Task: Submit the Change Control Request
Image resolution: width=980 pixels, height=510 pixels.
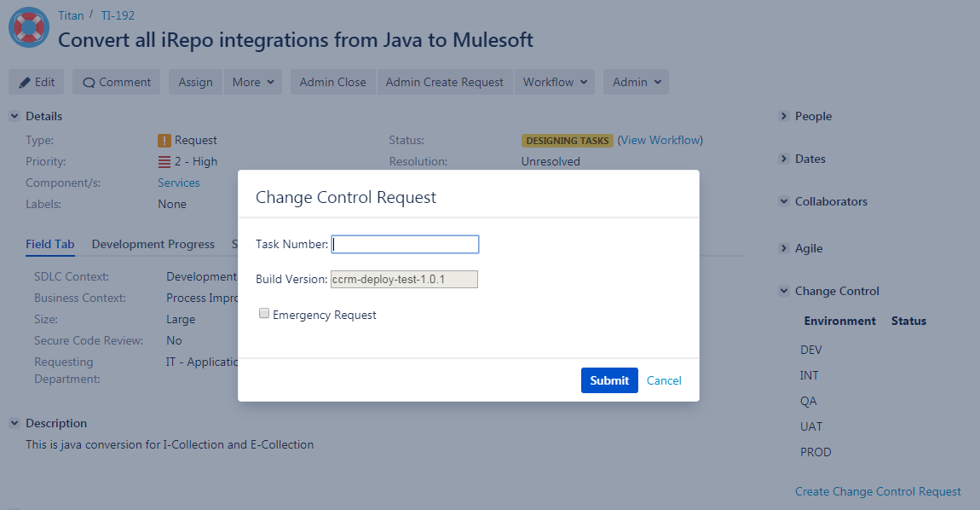Action: [x=609, y=380]
